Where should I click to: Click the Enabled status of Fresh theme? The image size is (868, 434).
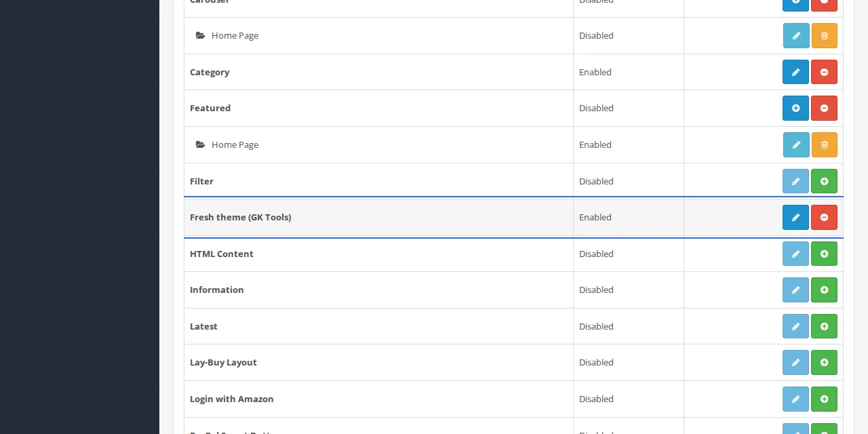tap(595, 217)
